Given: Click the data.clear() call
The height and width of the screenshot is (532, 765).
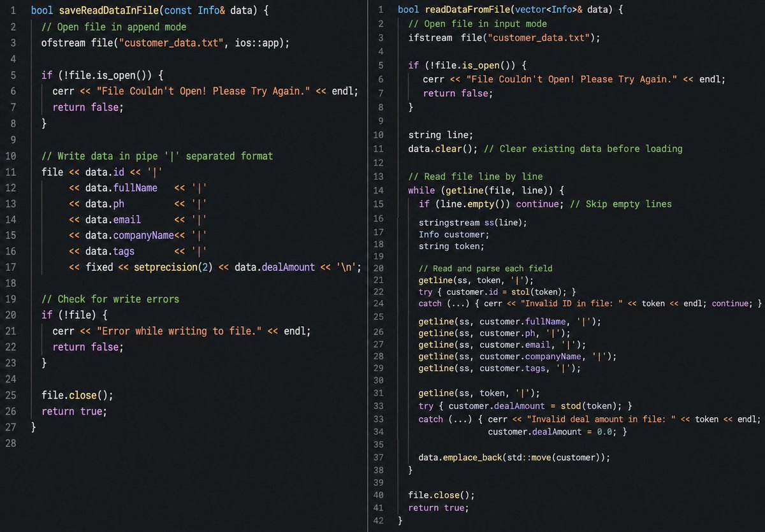Looking at the screenshot, I should (x=443, y=148).
